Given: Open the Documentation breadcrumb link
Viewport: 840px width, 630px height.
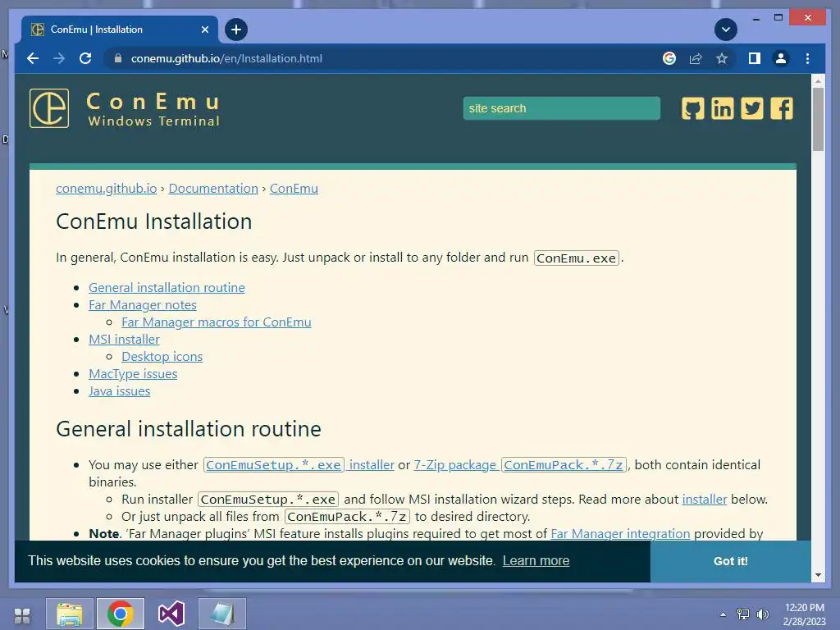Looking at the screenshot, I should (213, 189).
